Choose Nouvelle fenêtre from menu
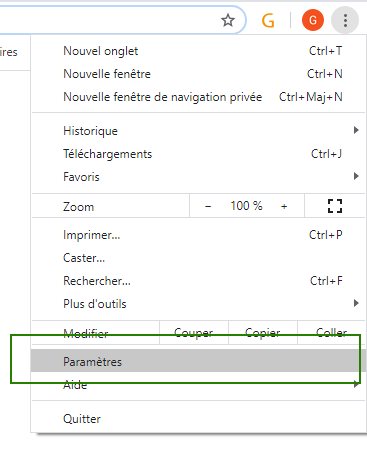The height and width of the screenshot is (474, 367). coord(198,74)
